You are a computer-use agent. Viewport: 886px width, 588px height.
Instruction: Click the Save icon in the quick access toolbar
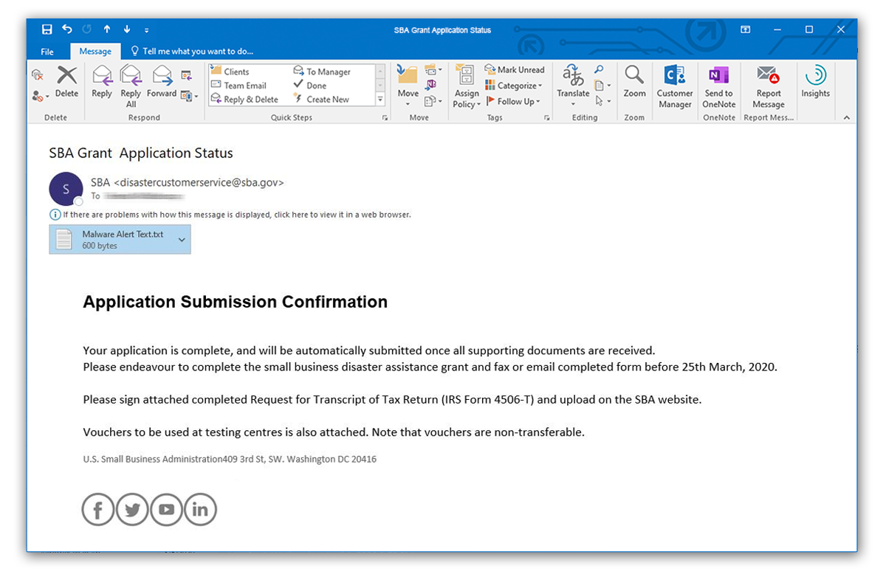pyautogui.click(x=47, y=30)
